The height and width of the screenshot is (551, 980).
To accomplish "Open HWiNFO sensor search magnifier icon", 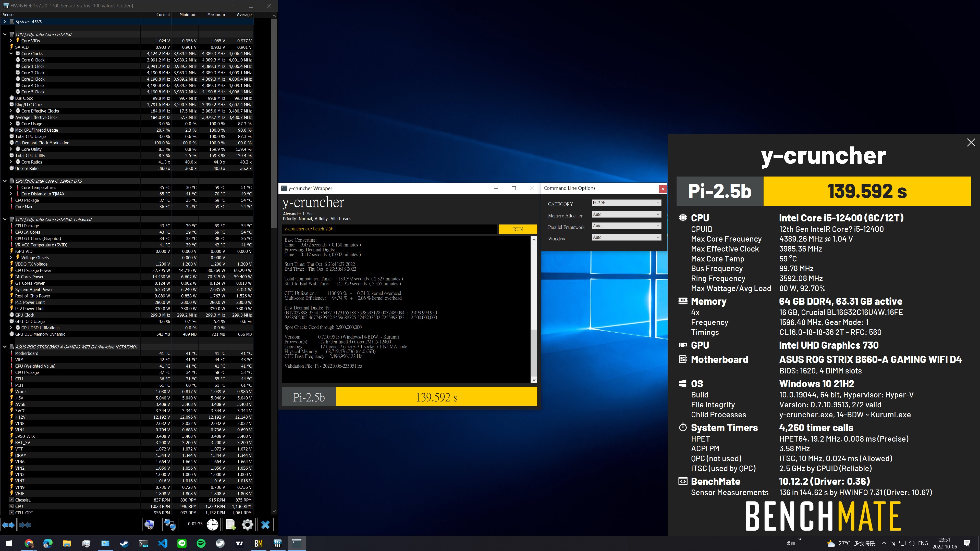I will pos(150,525).
